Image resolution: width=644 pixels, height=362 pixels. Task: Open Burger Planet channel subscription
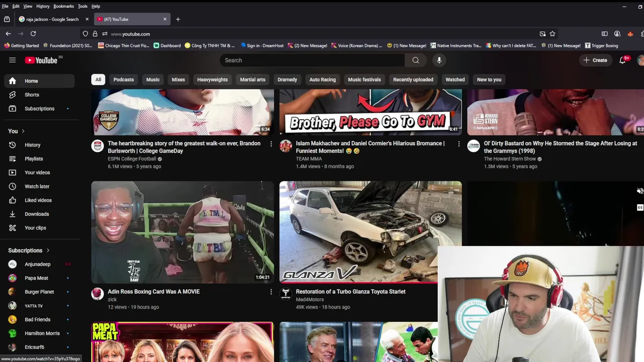(39, 292)
